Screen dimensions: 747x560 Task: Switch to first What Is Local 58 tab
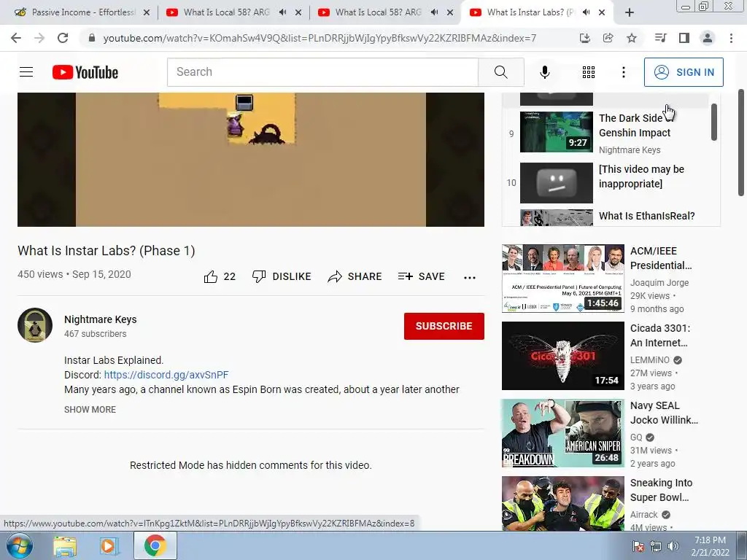point(226,12)
